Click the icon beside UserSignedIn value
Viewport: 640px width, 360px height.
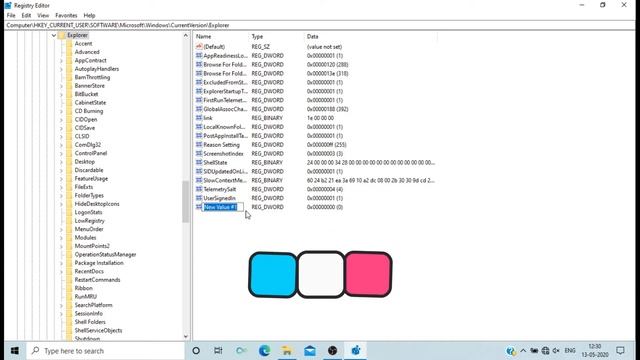coord(199,198)
